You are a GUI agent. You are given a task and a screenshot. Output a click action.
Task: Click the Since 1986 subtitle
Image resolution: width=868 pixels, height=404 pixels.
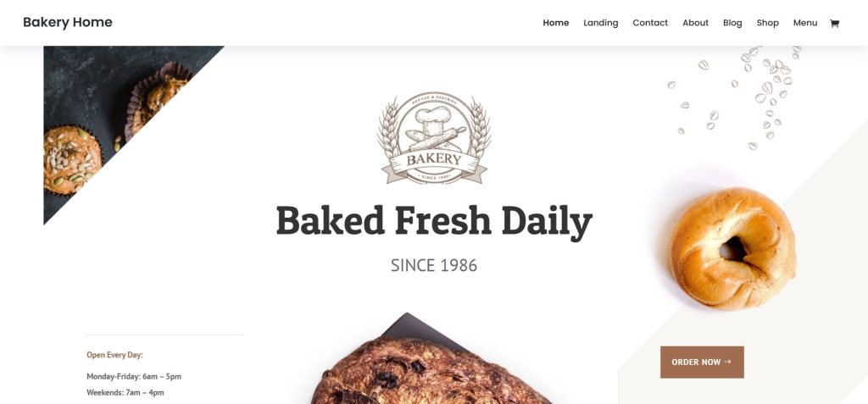tap(434, 266)
